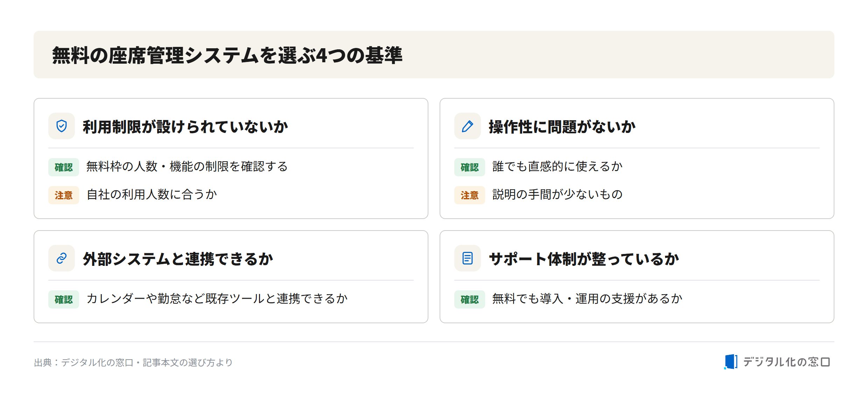This screenshot has height=403, width=868.
Task: Click the green 確認 badge beside 無料枠の人数
Action: click(x=64, y=167)
